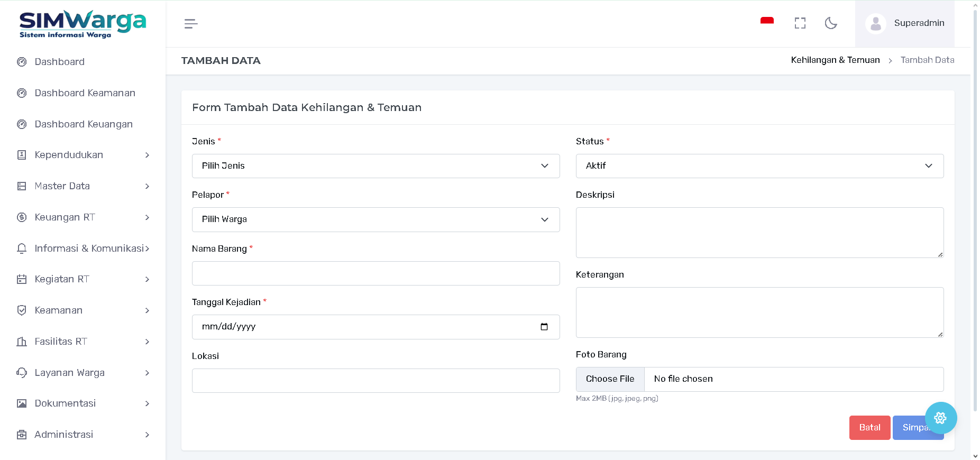Enter fullscreen mode via the expand icon
This screenshot has height=460, width=980.
pos(800,23)
